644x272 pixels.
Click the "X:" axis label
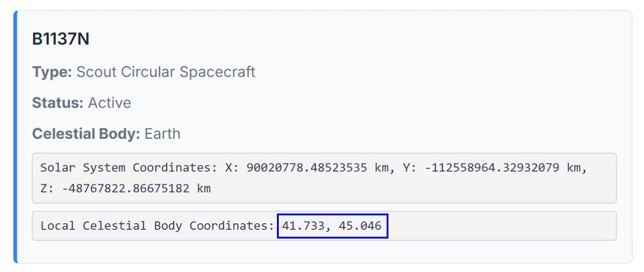coord(232,168)
